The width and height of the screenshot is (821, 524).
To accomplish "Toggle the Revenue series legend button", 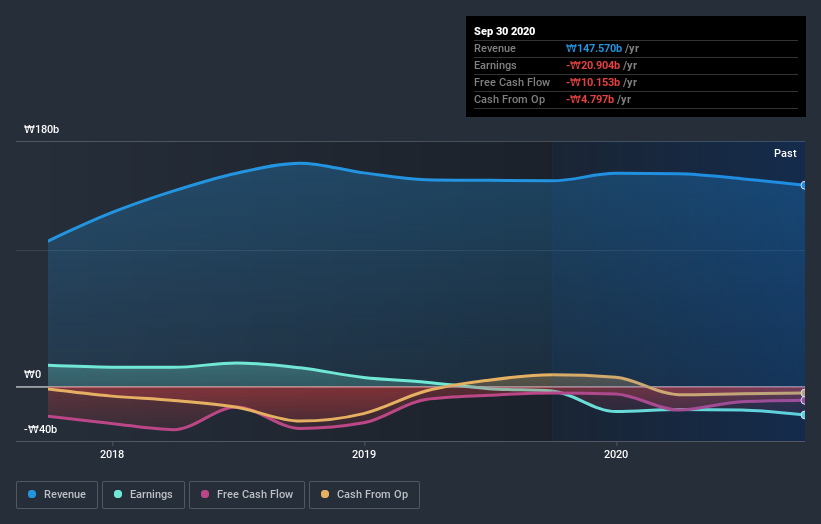I will tap(57, 495).
